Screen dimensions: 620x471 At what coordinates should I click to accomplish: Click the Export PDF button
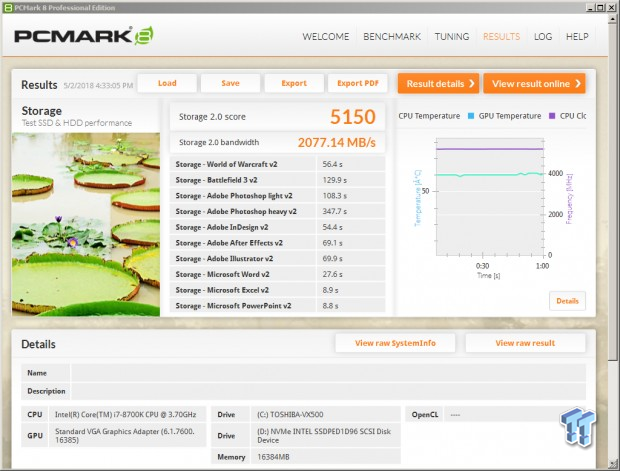358,83
